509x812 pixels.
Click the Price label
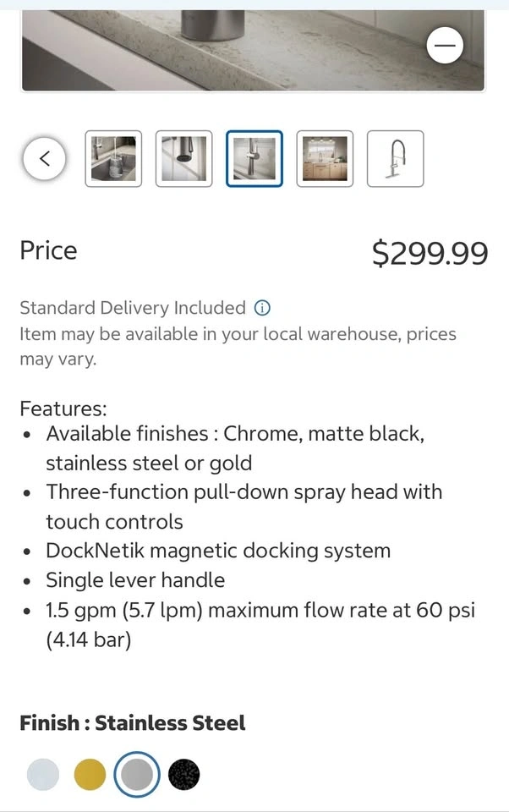pyautogui.click(x=48, y=250)
